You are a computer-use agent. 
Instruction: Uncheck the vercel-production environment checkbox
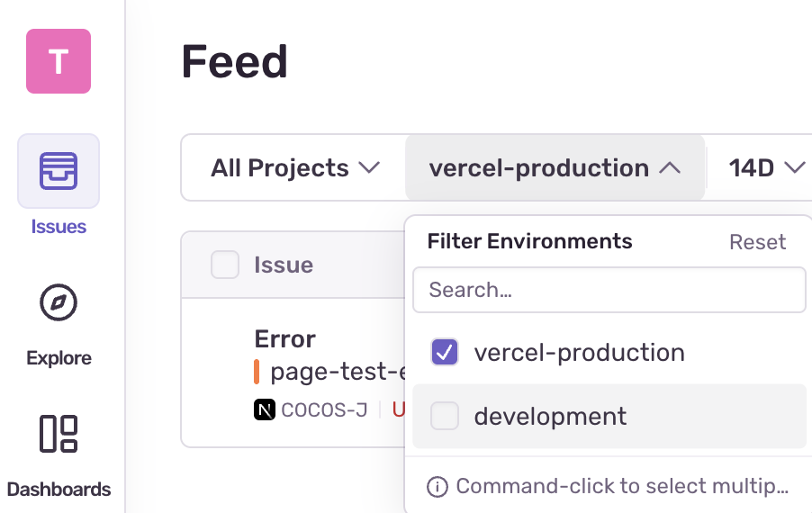click(x=445, y=352)
